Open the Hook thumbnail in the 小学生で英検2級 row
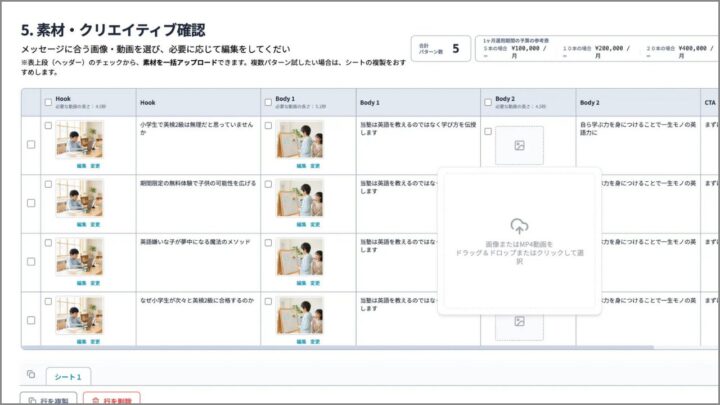Viewport: 720px width, 405px height. point(79,140)
